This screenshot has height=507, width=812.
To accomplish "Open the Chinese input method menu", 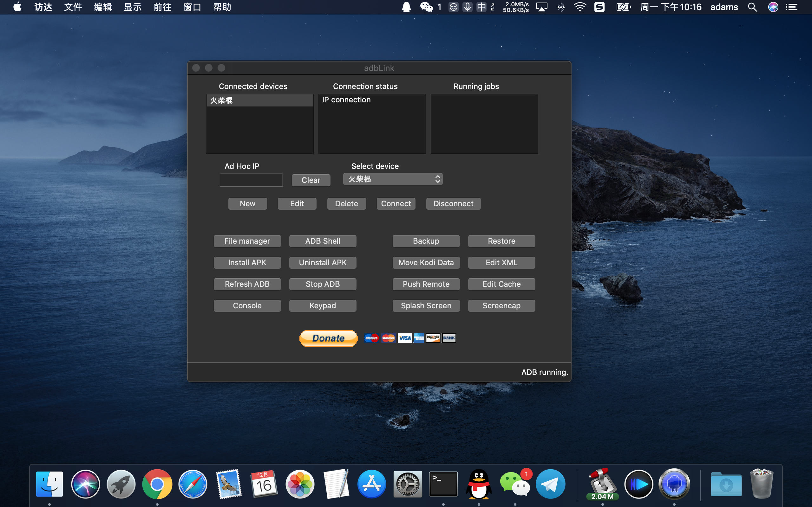I will click(481, 7).
